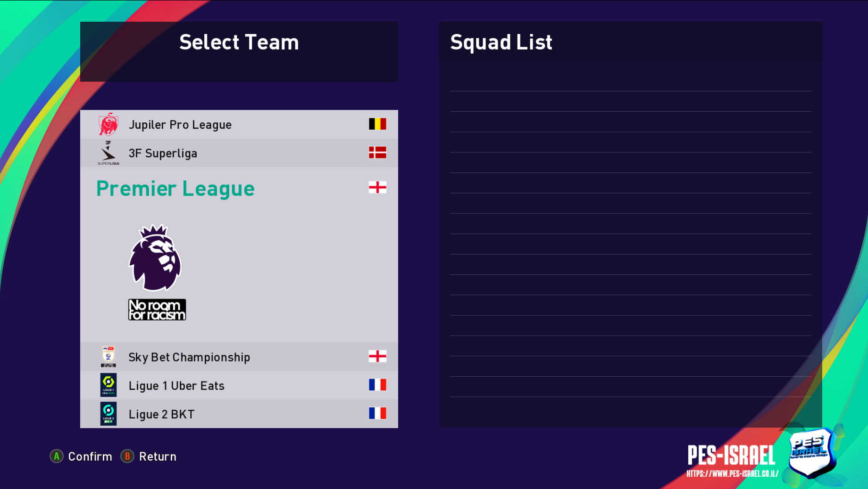Click the Premier League lion crest
This screenshot has height=489, width=868.
(x=155, y=258)
